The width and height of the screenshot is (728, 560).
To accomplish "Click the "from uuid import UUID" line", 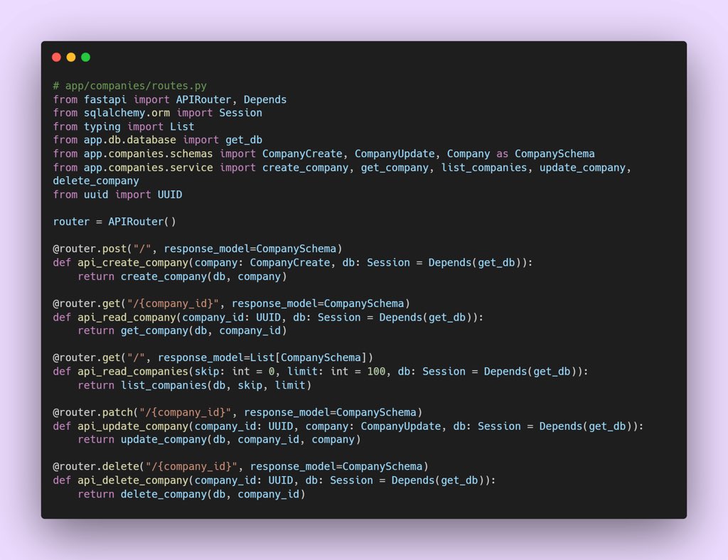I will 117,195.
